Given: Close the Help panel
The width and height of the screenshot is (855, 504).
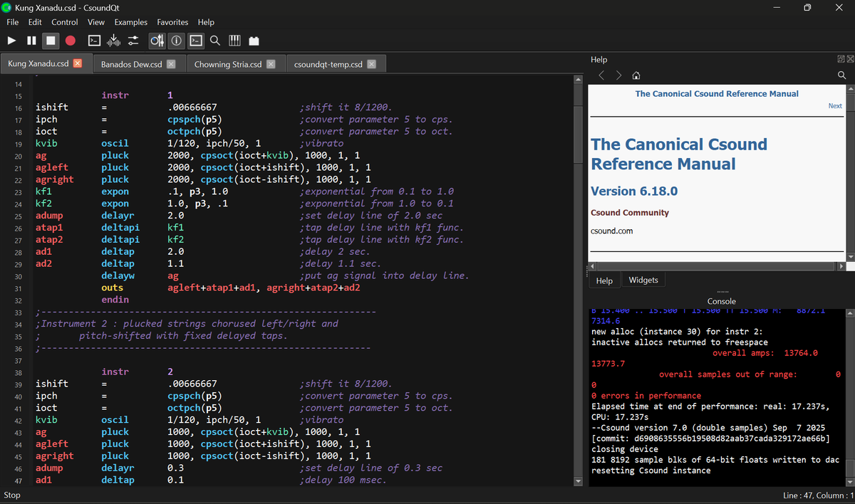Looking at the screenshot, I should click(x=849, y=59).
